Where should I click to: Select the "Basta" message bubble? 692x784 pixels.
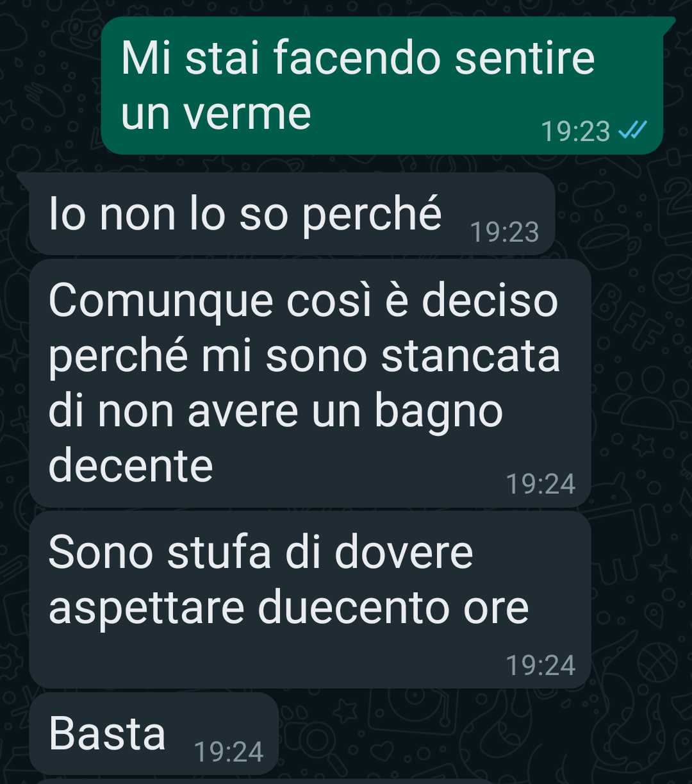[154, 733]
